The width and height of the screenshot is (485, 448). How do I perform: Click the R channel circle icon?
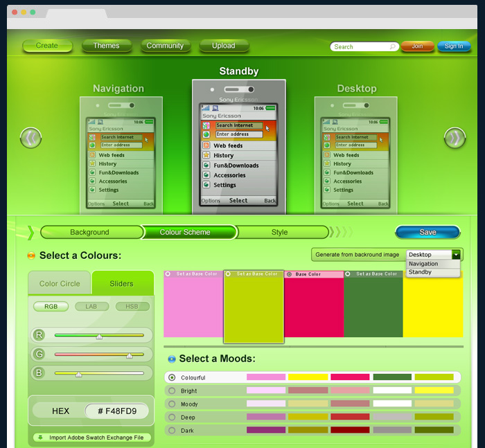(39, 335)
